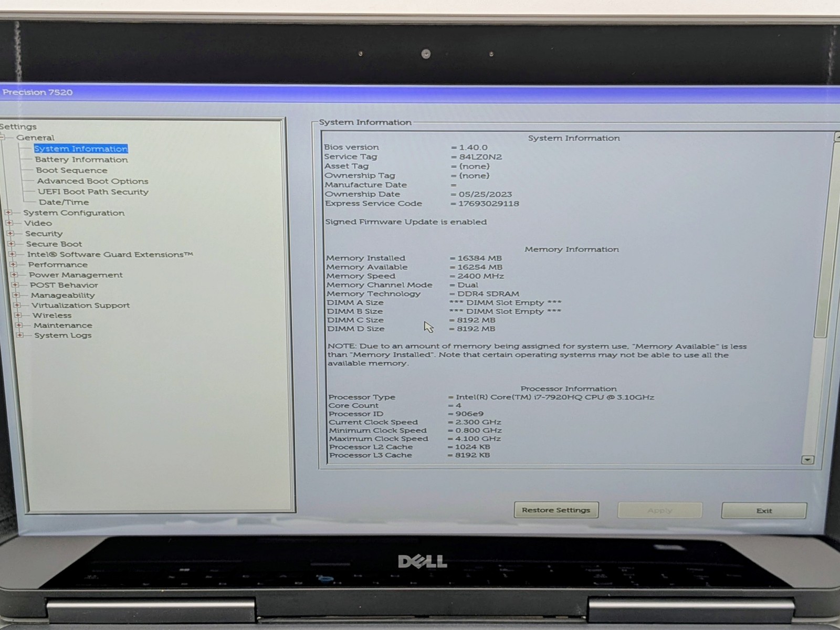The image size is (840, 630).
Task: Expand the System Logs node
Action: [x=20, y=335]
